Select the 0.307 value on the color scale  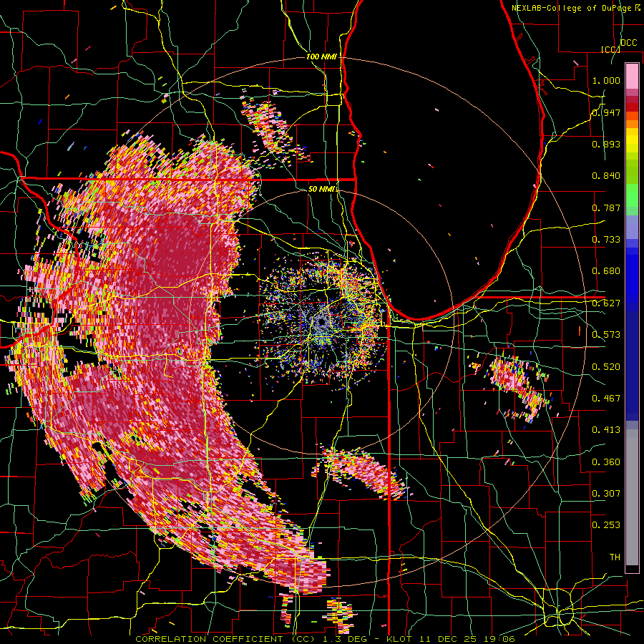tap(606, 494)
